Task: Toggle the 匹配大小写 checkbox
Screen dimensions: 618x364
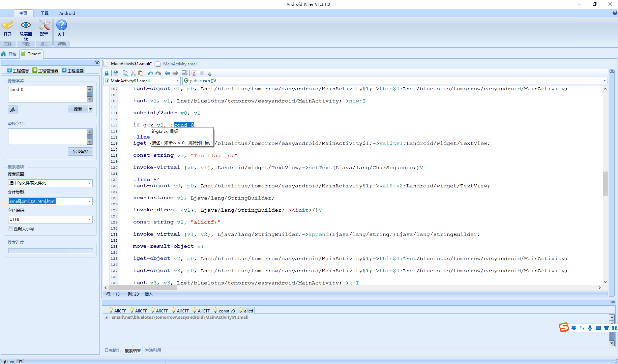Action: click(x=10, y=229)
